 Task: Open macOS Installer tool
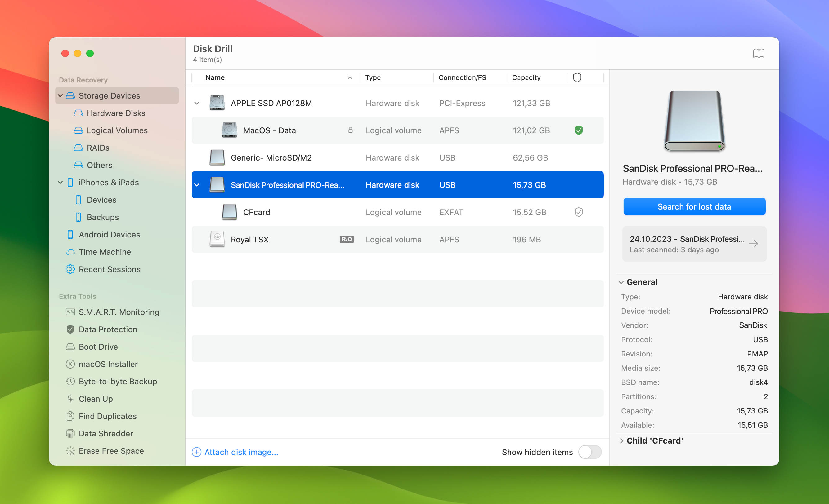pos(108,364)
